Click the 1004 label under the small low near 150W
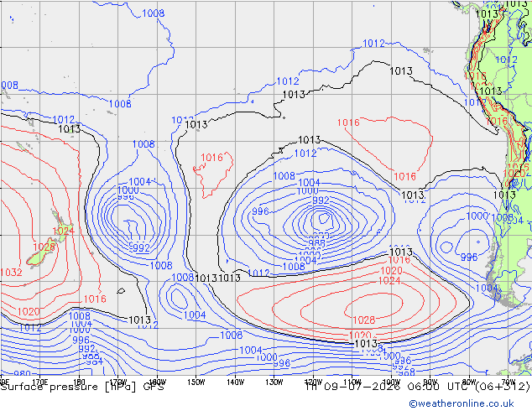This screenshot has width=532, height=411. 195,315
